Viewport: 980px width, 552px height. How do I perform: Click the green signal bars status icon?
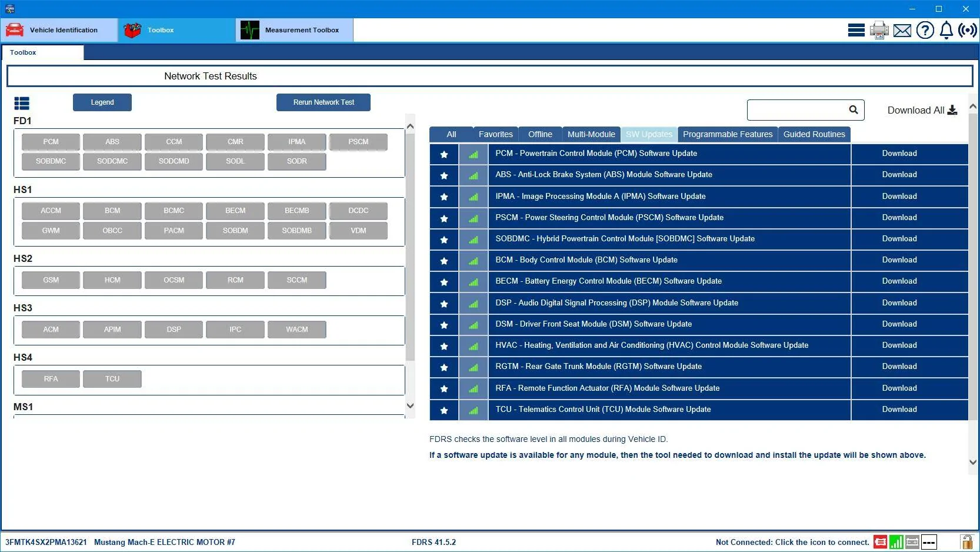pos(896,542)
